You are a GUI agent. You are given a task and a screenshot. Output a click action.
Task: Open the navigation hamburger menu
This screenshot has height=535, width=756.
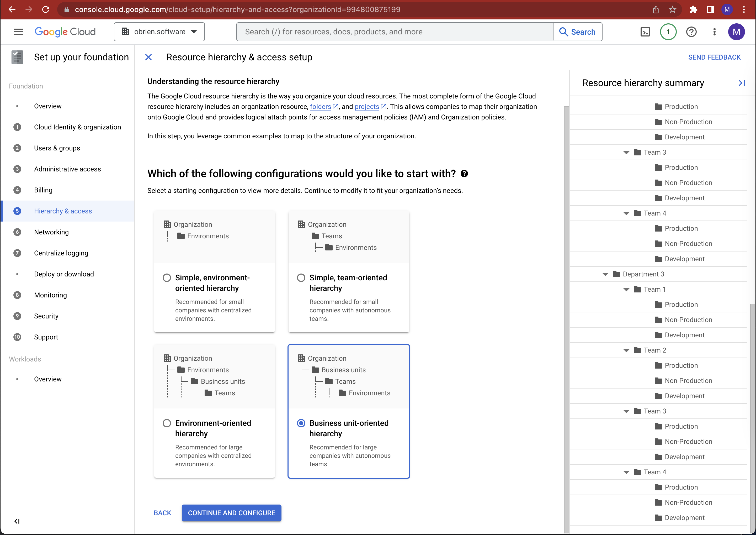coord(18,31)
